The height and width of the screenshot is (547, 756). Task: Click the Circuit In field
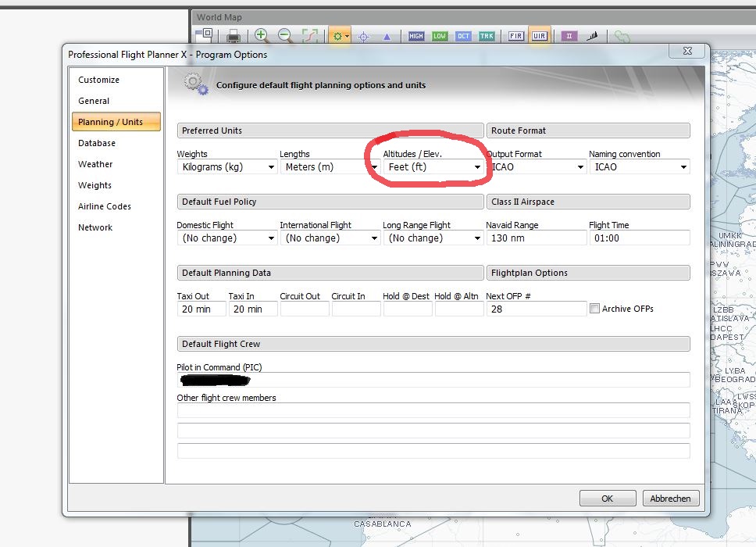tap(356, 309)
